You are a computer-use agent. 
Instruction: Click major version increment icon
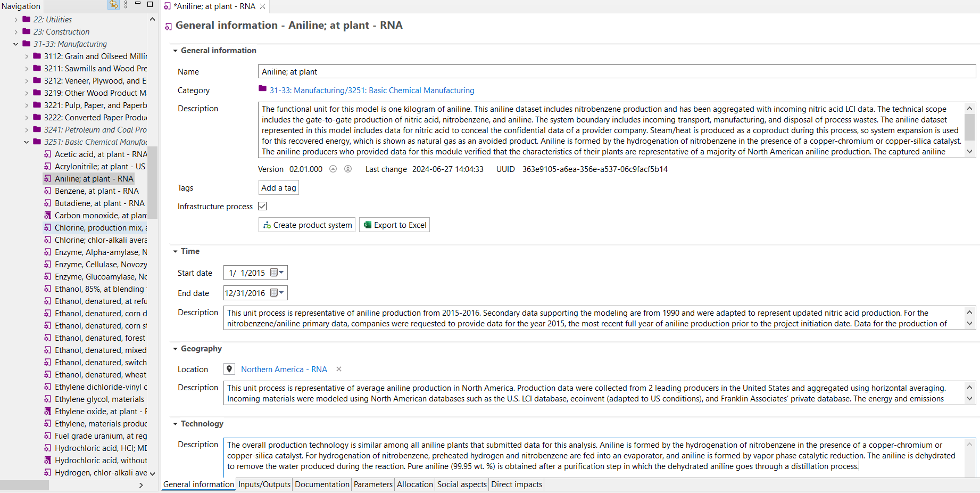pyautogui.click(x=348, y=169)
